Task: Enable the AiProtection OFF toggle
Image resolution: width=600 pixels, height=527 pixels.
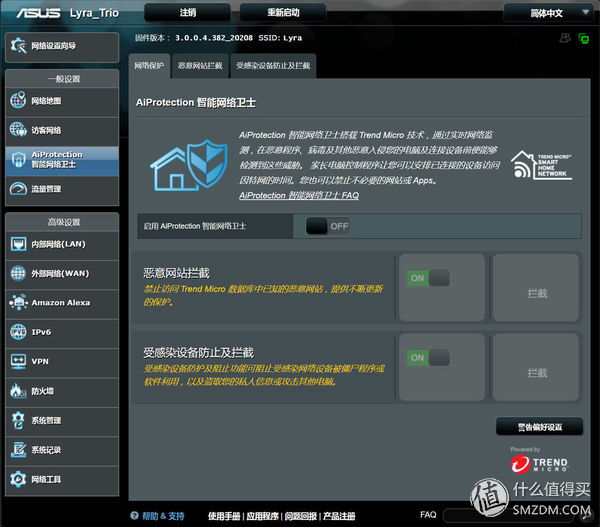Action: 328,226
